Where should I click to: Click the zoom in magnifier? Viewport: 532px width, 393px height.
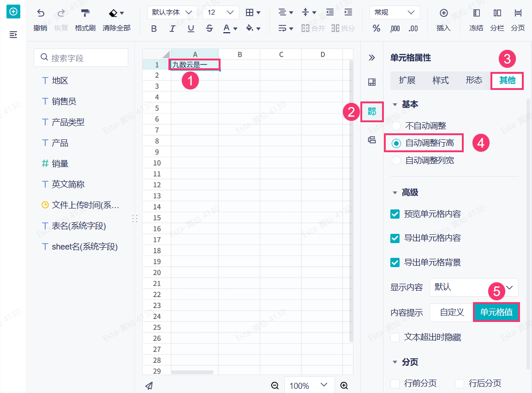coord(344,386)
